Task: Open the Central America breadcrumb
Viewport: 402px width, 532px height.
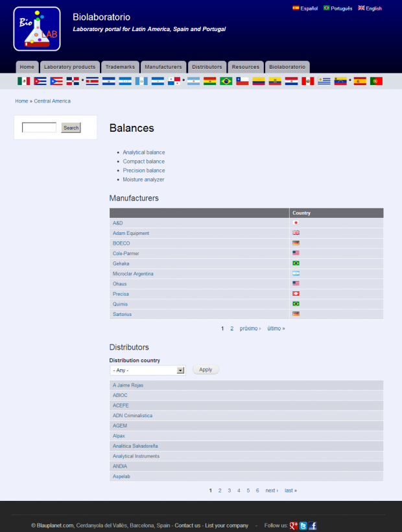Action: [53, 101]
